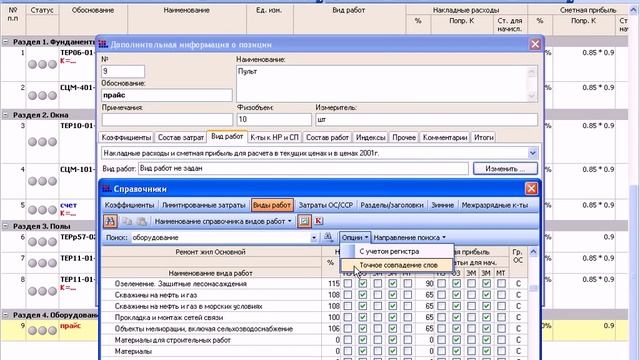640x360 pixels.
Task: Click the binoculars search icon in Справочники toolbar
Action: pos(110,221)
